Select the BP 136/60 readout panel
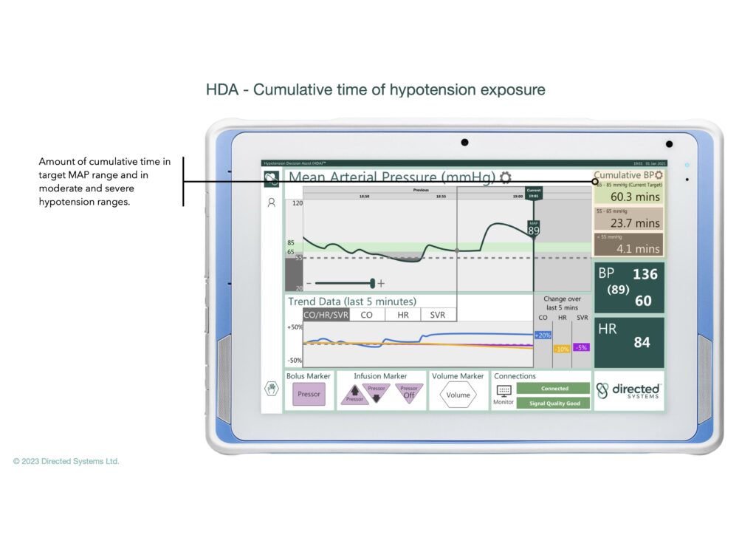 pyautogui.click(x=629, y=287)
